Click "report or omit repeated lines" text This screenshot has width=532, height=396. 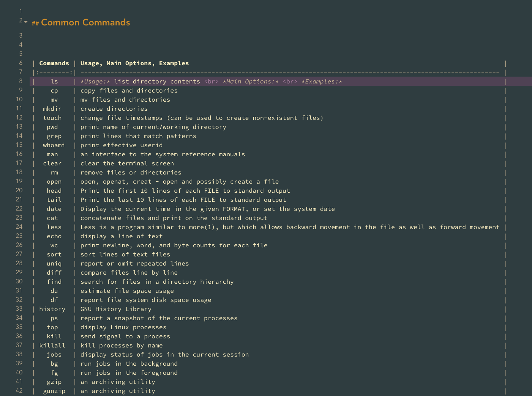tap(135, 264)
